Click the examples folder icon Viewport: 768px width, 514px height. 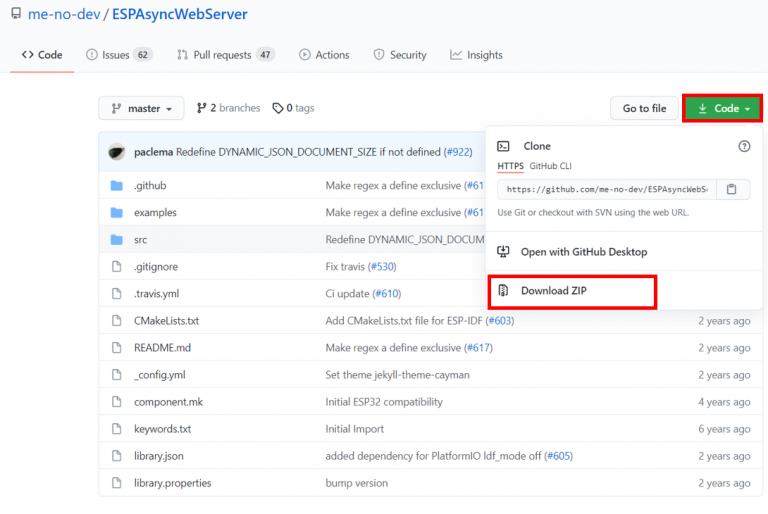click(116, 213)
